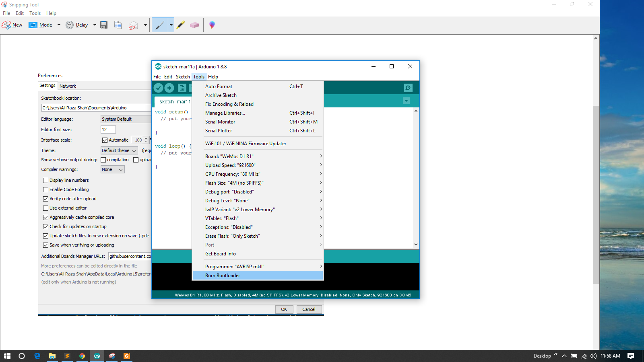Click the Arduino Upload arrow icon
The image size is (644, 362).
tap(169, 88)
